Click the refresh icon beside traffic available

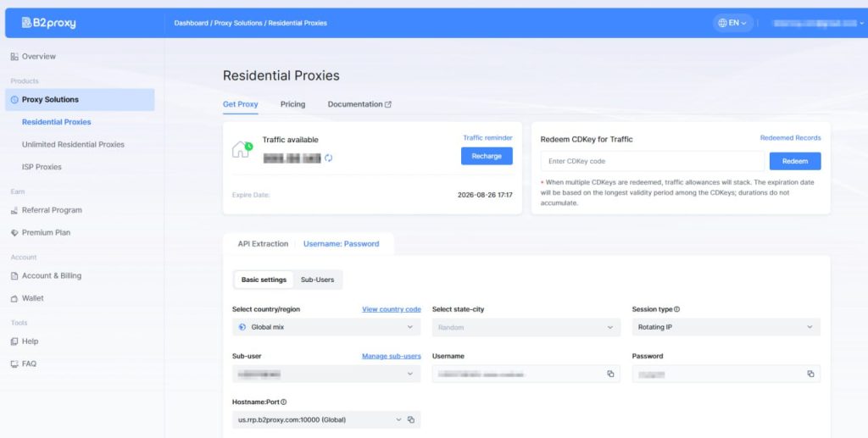tap(328, 158)
